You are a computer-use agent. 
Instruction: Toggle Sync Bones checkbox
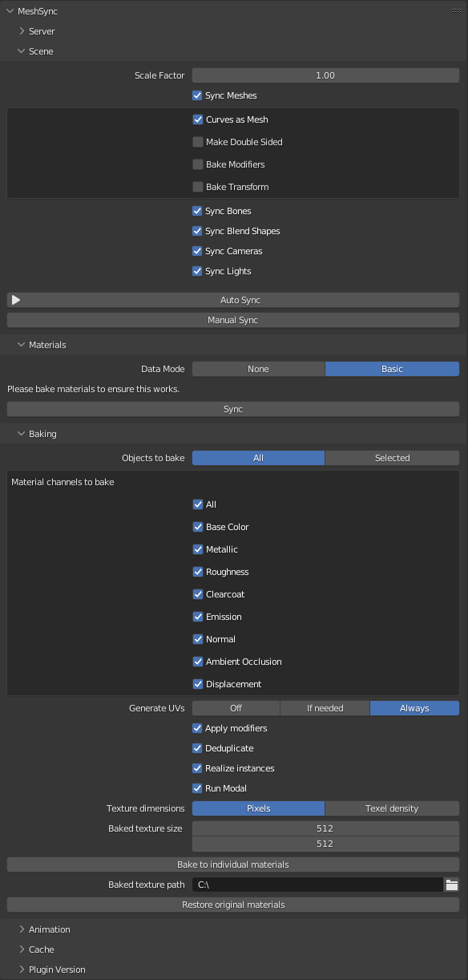[197, 211]
